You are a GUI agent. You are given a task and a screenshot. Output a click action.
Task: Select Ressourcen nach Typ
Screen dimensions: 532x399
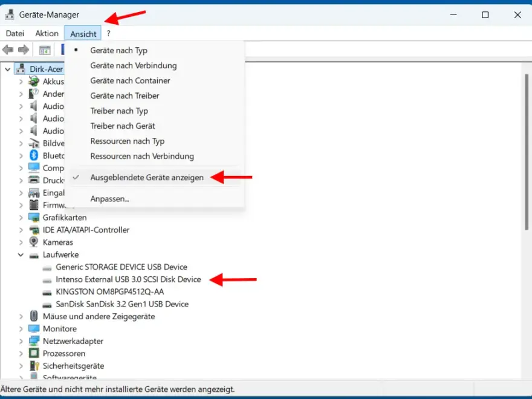click(x=128, y=141)
